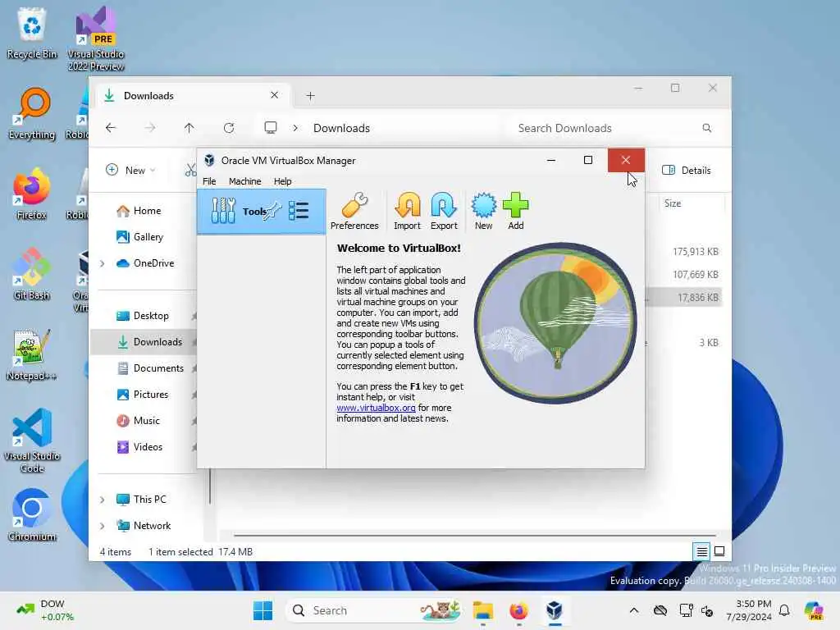Select the Chromium desktop shortcut
Screen dimensions: 840x630
[32, 515]
